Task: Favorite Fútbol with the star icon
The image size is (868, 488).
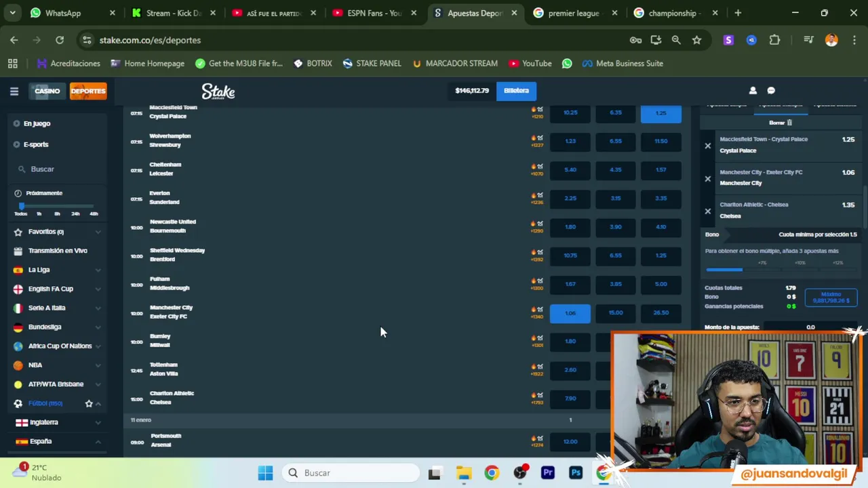Action: click(89, 403)
